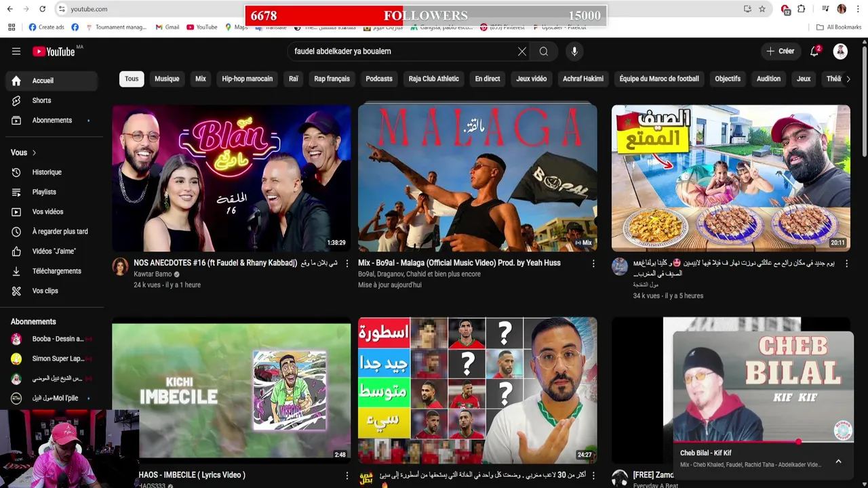868x488 pixels.
Task: Select the Raï filter chip
Action: [294, 79]
